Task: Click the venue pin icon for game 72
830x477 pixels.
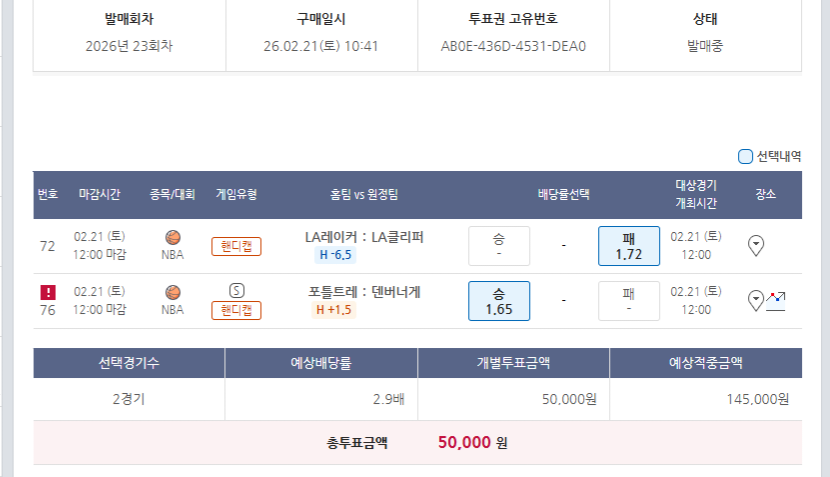Action: click(756, 245)
